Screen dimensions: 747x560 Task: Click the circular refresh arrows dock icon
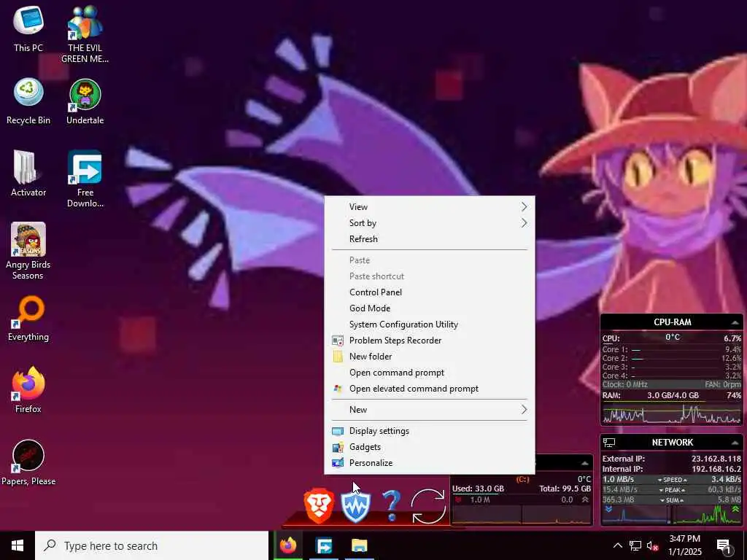[x=427, y=507]
